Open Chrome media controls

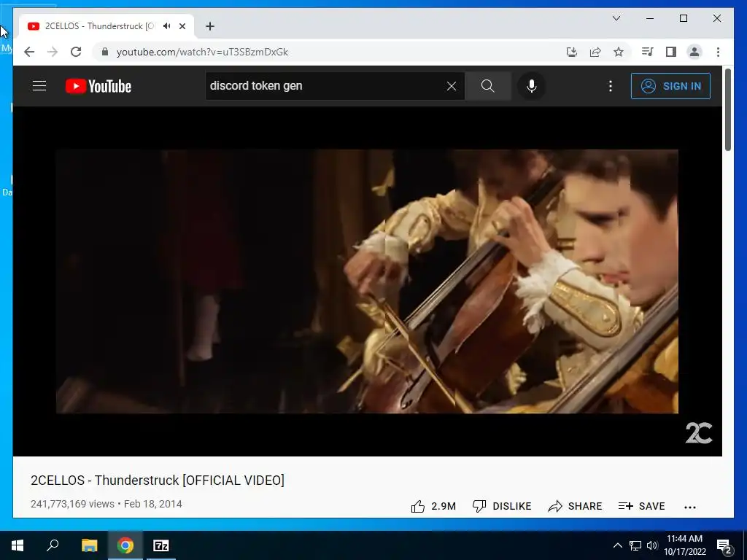click(x=648, y=52)
